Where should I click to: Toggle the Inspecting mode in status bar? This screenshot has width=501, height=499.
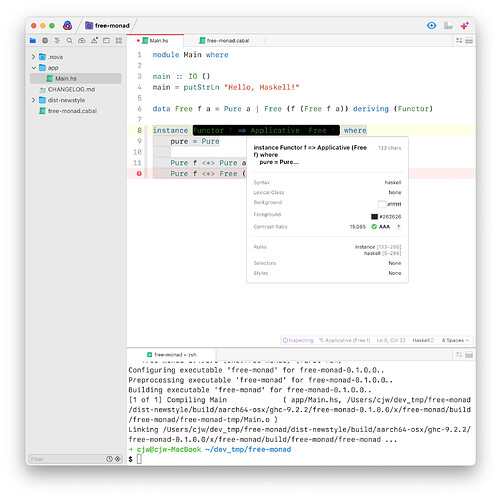click(x=298, y=340)
